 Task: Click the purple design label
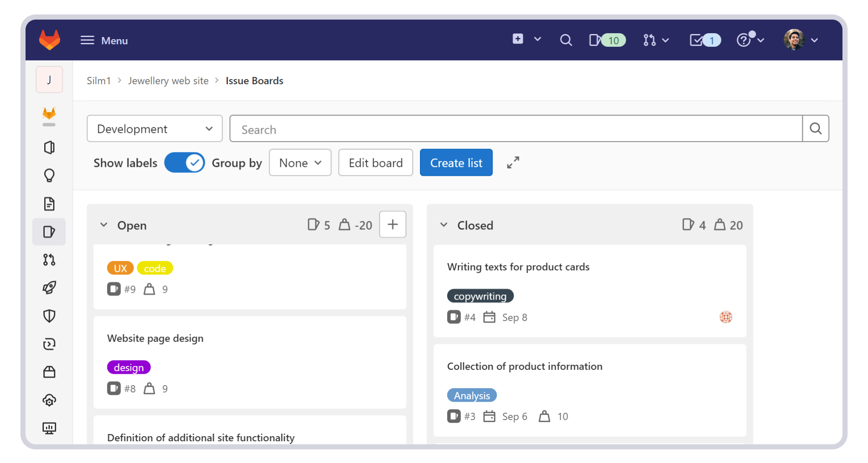pos(129,367)
